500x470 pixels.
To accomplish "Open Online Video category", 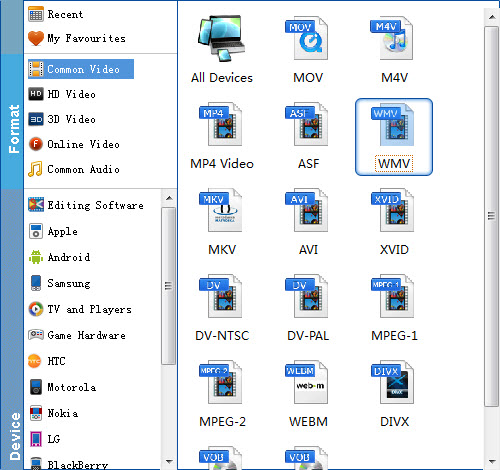I will click(x=74, y=144).
